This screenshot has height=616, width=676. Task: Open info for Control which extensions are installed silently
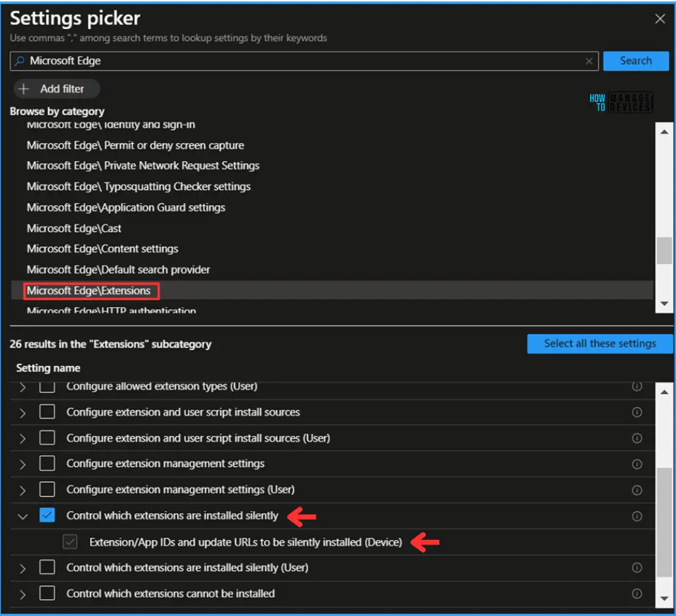click(x=637, y=516)
